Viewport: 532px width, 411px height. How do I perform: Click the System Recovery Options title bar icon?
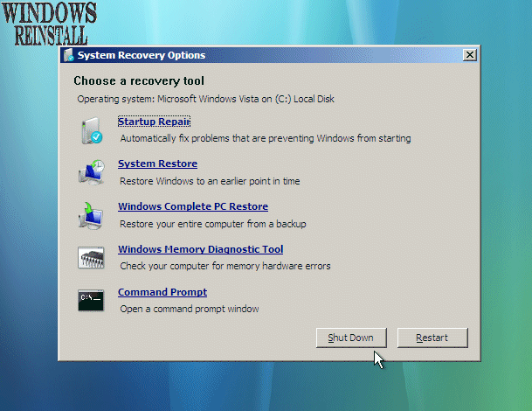pos(68,55)
